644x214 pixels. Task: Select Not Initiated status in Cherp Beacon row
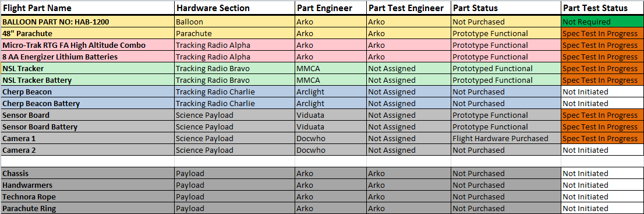[603, 92]
